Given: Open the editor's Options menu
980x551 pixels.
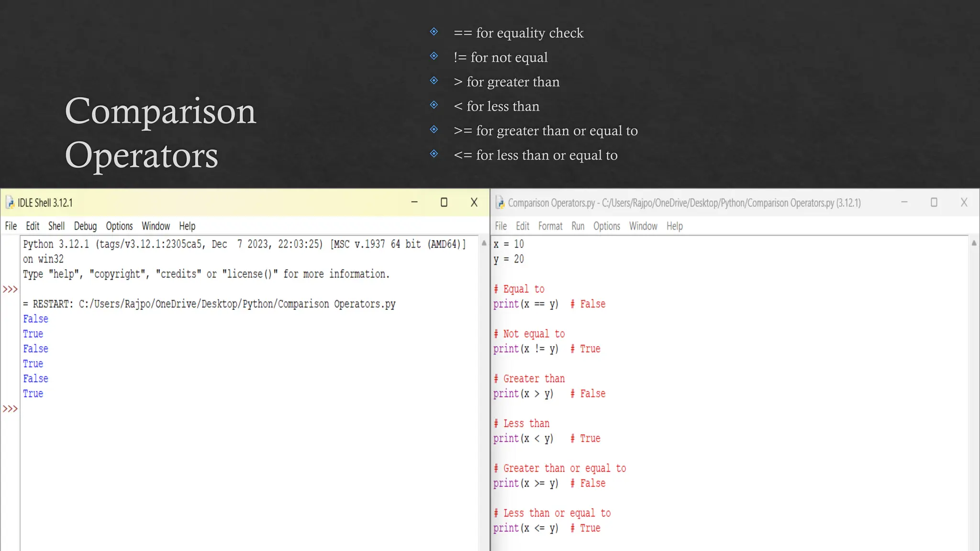Looking at the screenshot, I should click(x=606, y=226).
